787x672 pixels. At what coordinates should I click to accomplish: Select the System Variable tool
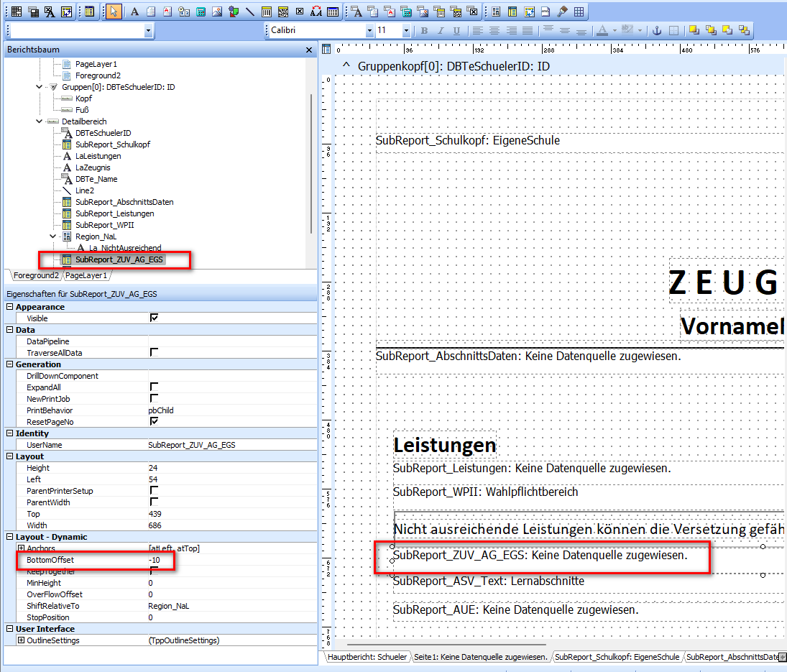tap(184, 11)
